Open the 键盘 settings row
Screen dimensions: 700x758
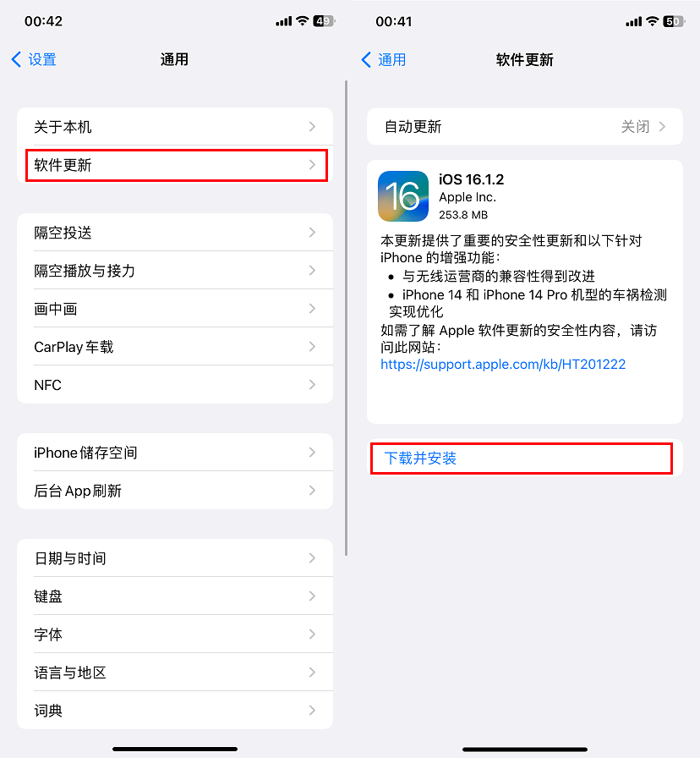pos(175,596)
